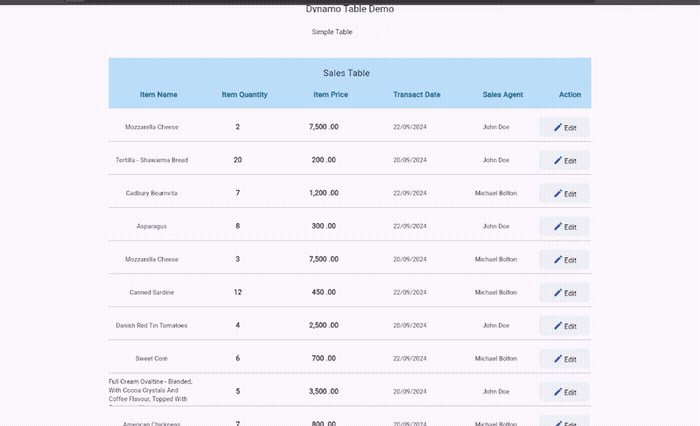
Task: Click the Transact Date column header
Action: coord(417,95)
